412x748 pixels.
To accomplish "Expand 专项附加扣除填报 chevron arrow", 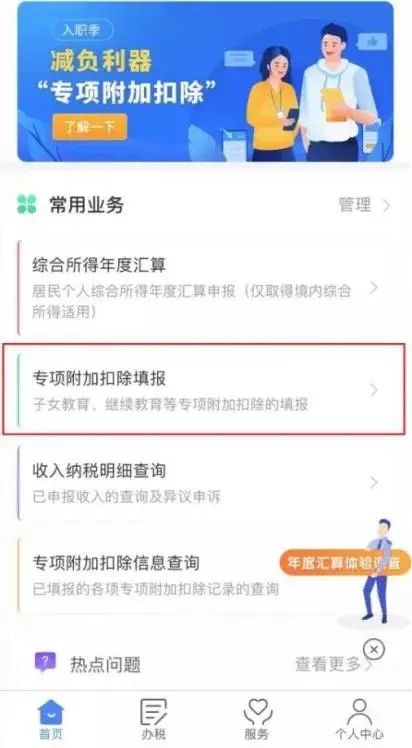I will click(374, 390).
